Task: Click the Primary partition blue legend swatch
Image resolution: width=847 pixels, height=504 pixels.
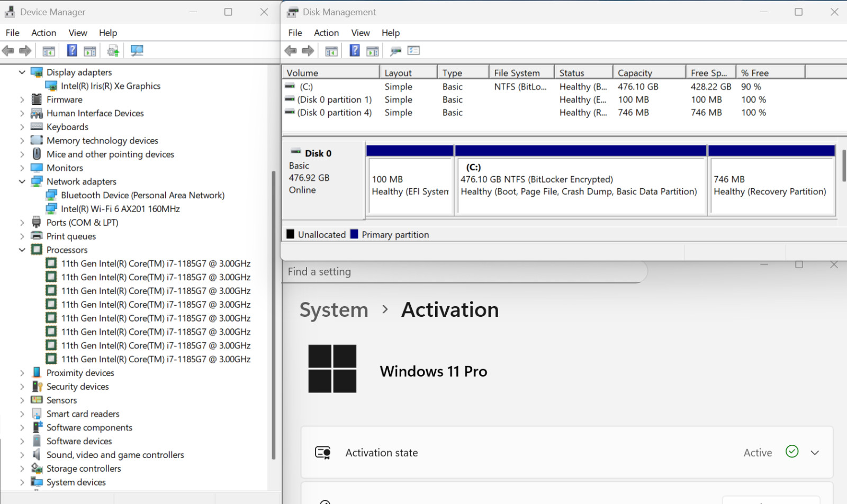Action: (354, 234)
